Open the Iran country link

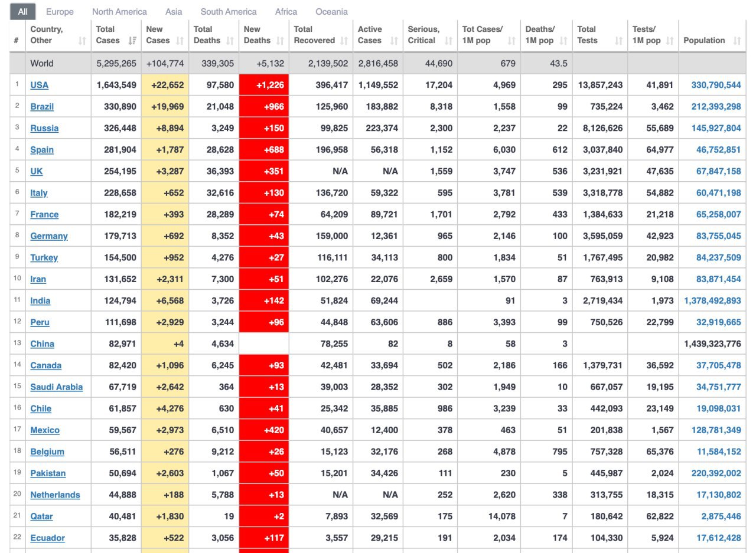click(38, 279)
